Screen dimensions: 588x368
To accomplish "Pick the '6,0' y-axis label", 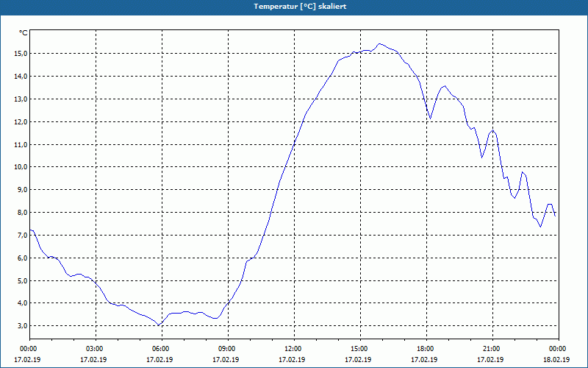I will (x=23, y=258).
